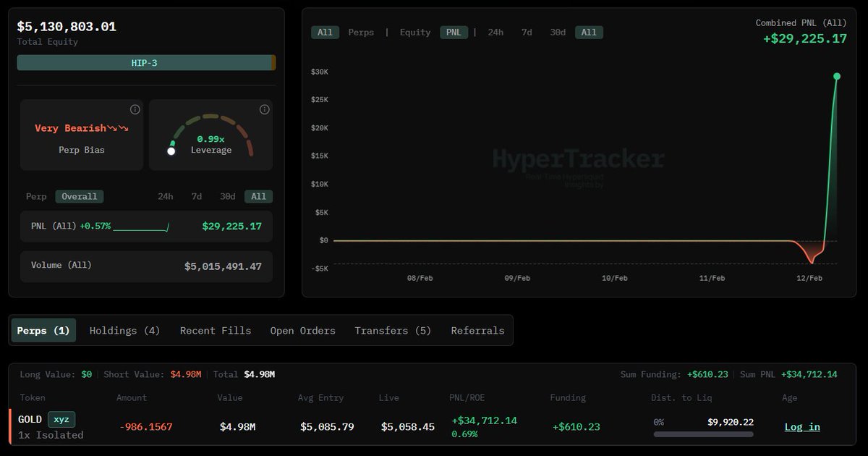This screenshot has height=456, width=868.
Task: Click the Amount column header
Action: tap(132, 397)
